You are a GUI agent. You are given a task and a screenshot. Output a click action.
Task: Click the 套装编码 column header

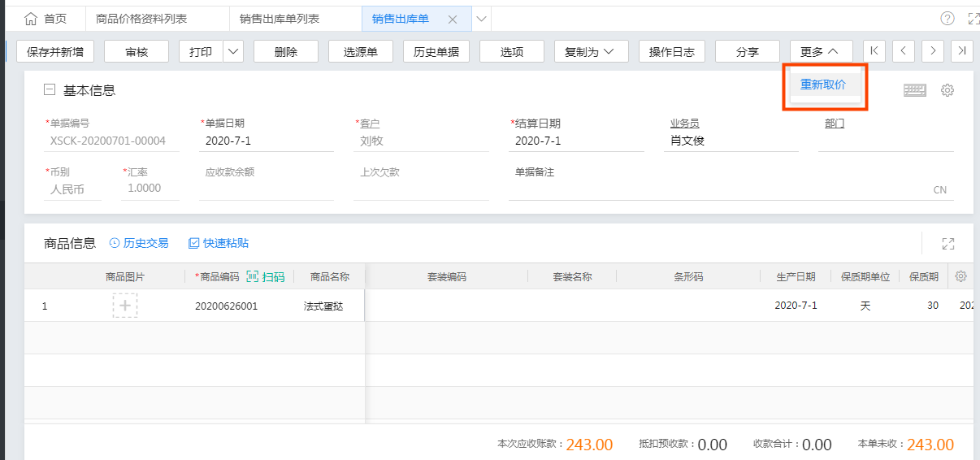447,276
